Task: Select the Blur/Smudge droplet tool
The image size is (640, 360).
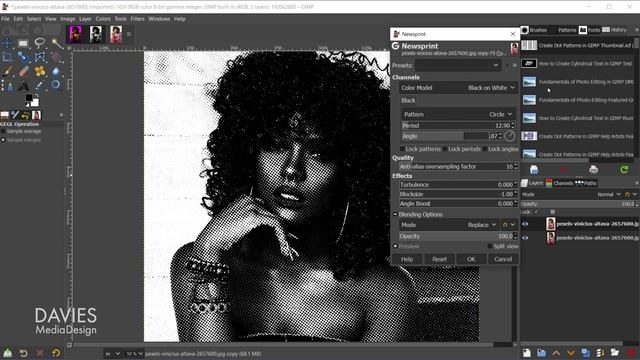Action: (x=56, y=71)
